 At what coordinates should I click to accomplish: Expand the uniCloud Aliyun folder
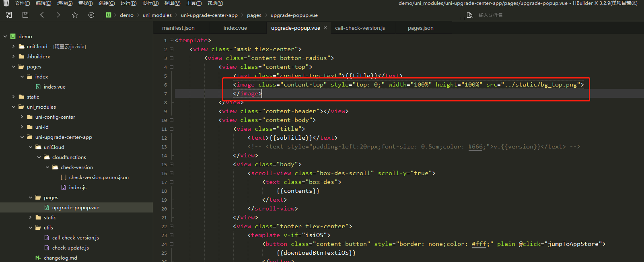tap(14, 47)
